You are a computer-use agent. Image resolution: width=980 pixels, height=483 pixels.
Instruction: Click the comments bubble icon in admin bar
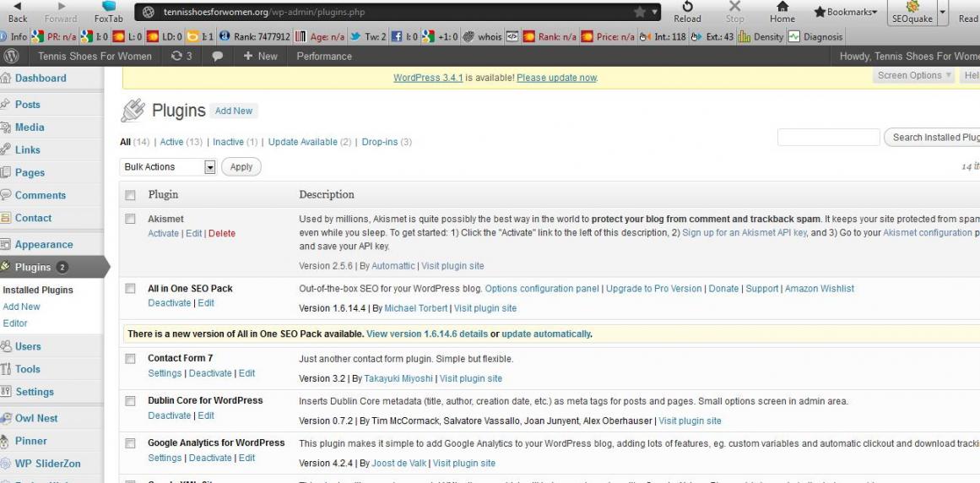(218, 57)
